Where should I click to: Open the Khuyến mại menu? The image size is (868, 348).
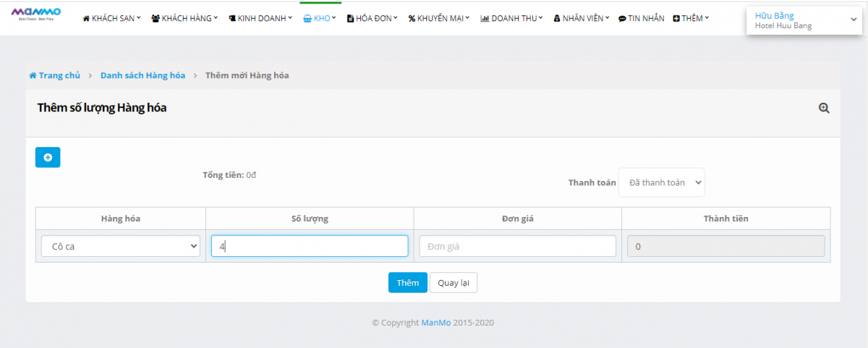pos(439,18)
